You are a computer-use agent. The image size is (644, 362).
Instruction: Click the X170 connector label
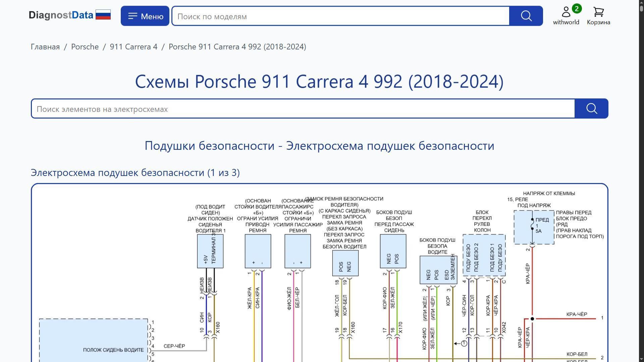[400, 328]
